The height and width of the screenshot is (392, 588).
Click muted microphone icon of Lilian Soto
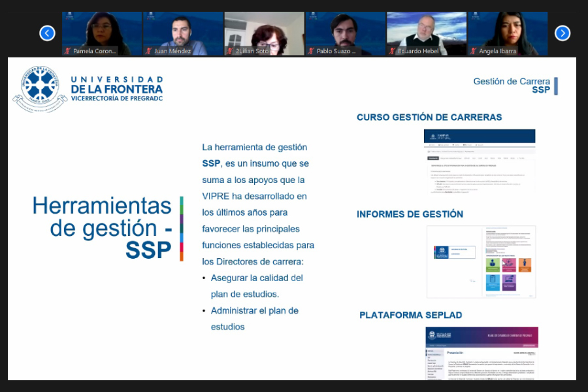pos(230,51)
